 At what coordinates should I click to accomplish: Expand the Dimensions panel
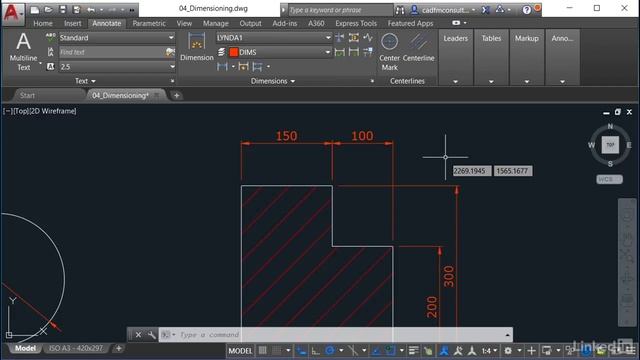point(273,81)
